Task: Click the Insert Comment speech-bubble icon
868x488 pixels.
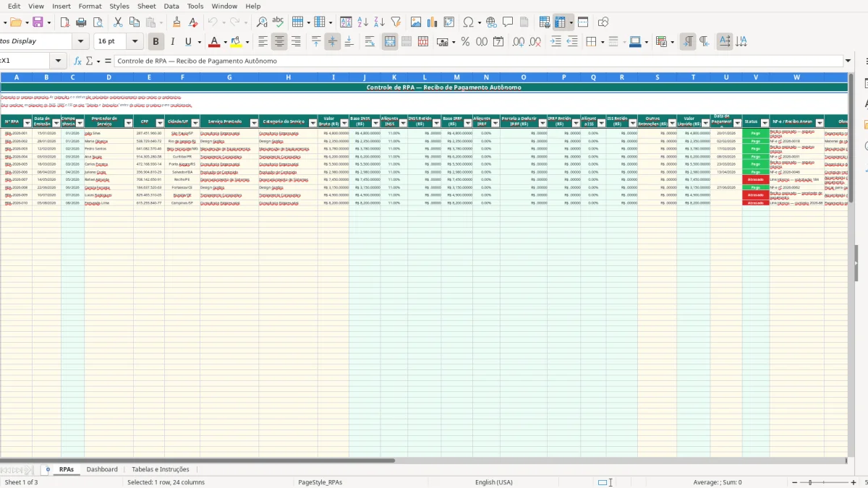Action: [508, 22]
